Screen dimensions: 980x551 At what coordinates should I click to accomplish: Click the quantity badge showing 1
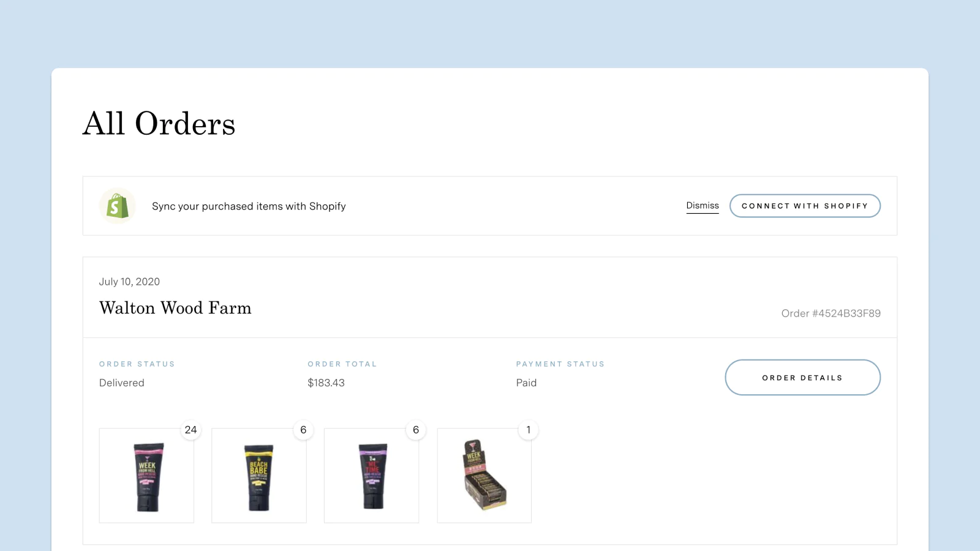529,430
